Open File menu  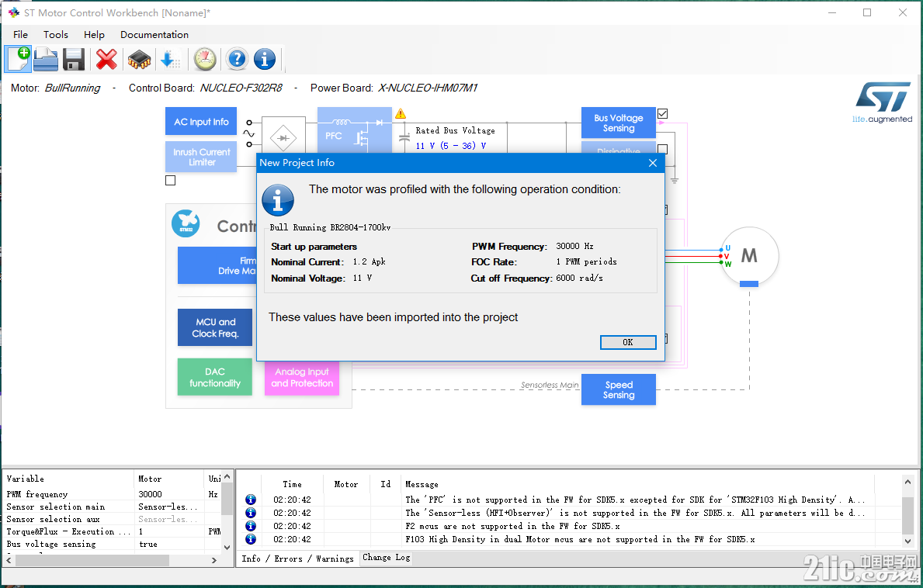[21, 35]
